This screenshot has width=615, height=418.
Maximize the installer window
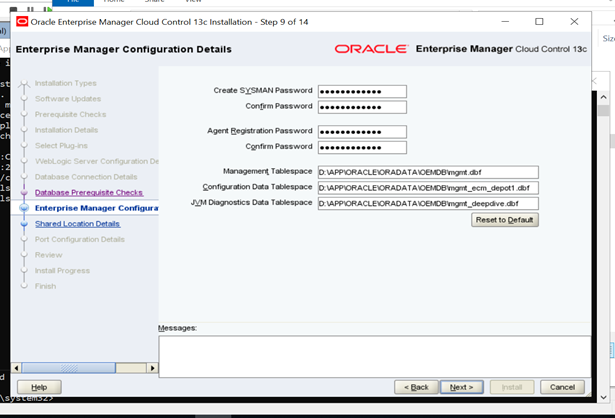(539, 22)
